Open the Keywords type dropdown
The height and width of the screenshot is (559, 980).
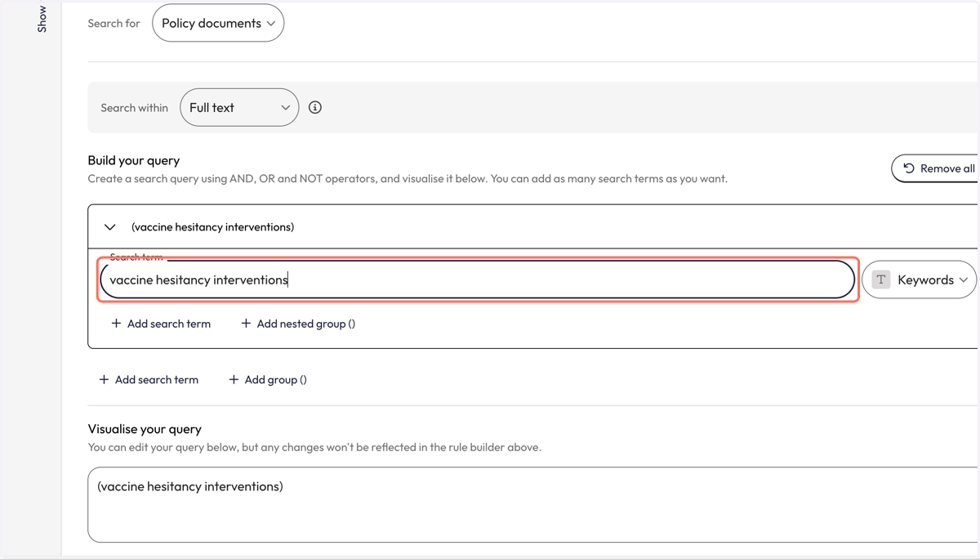920,279
